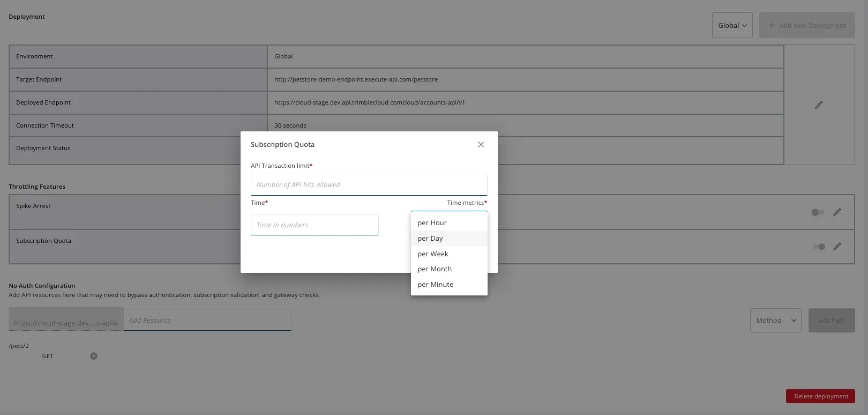This screenshot has width=868, height=415.
Task: Toggle the Spike Arrest switch
Action: [x=818, y=212]
